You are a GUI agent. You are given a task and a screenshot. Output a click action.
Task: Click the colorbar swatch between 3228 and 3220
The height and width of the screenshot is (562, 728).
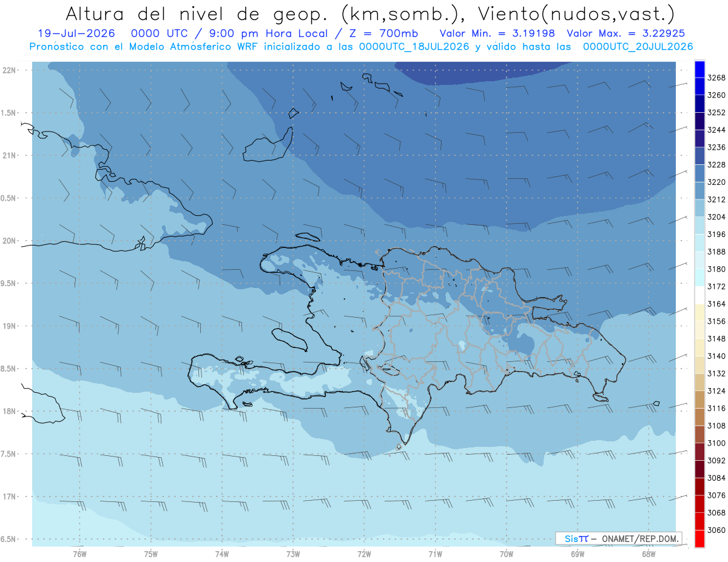coord(699,173)
